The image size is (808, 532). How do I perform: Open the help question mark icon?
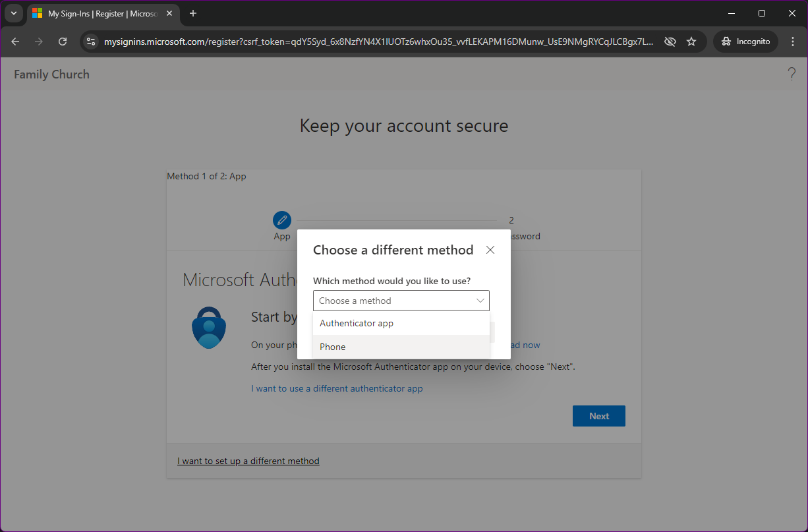(792, 74)
